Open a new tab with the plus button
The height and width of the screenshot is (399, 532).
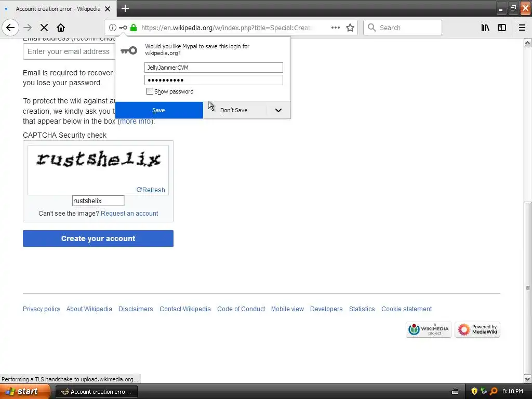[125, 8]
